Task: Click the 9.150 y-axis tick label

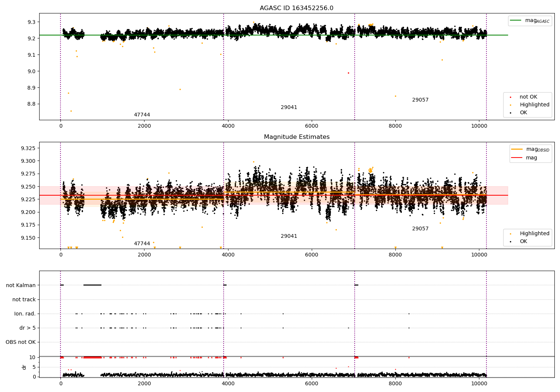Action: (28, 238)
